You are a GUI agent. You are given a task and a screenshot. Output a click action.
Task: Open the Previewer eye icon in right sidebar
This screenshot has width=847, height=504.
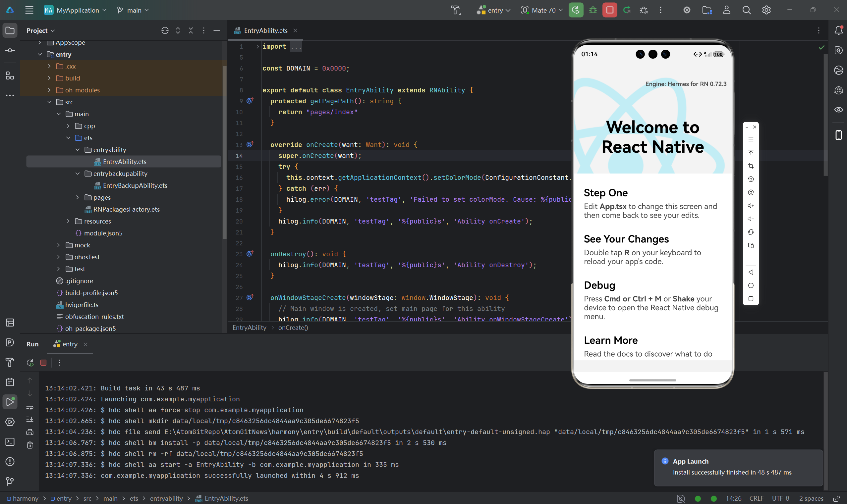[838, 110]
